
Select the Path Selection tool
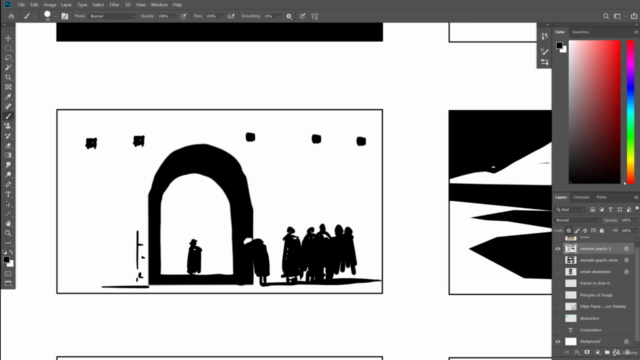[x=8, y=204]
